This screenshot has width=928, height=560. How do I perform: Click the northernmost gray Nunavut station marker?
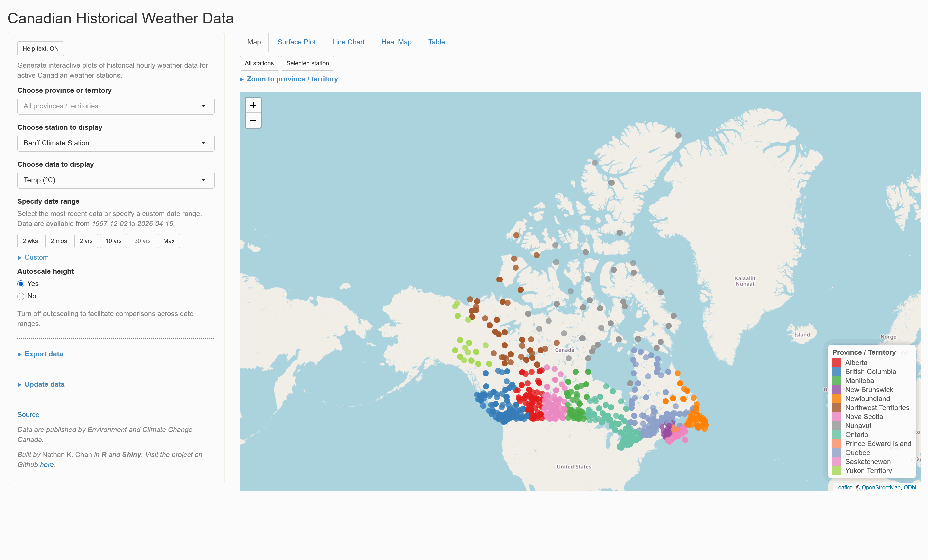click(678, 135)
